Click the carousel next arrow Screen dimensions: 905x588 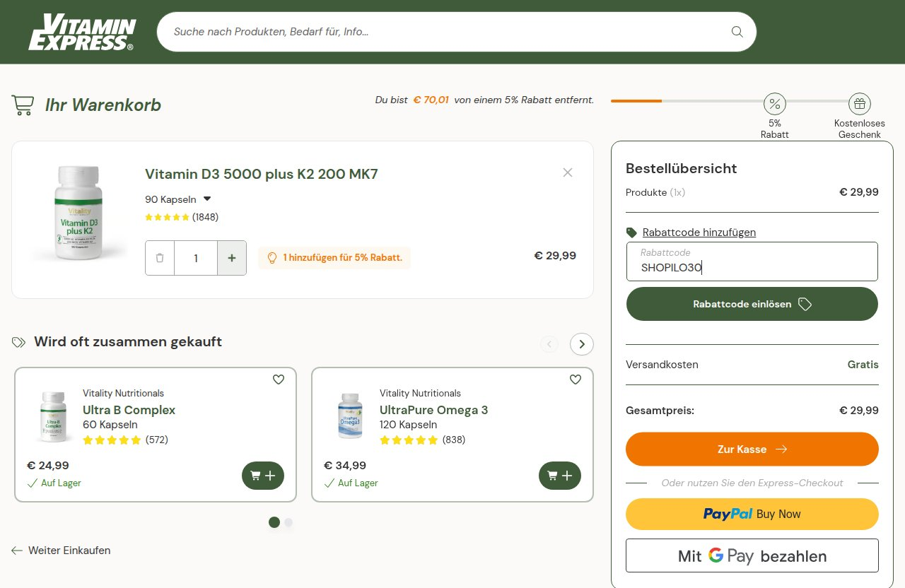[x=582, y=344]
